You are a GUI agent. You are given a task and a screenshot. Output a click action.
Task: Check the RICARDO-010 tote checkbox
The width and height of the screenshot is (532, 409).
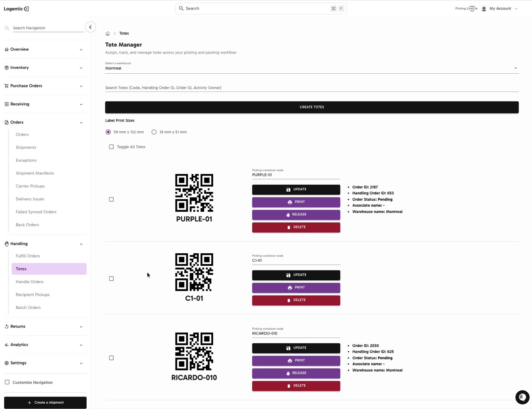[x=111, y=358]
